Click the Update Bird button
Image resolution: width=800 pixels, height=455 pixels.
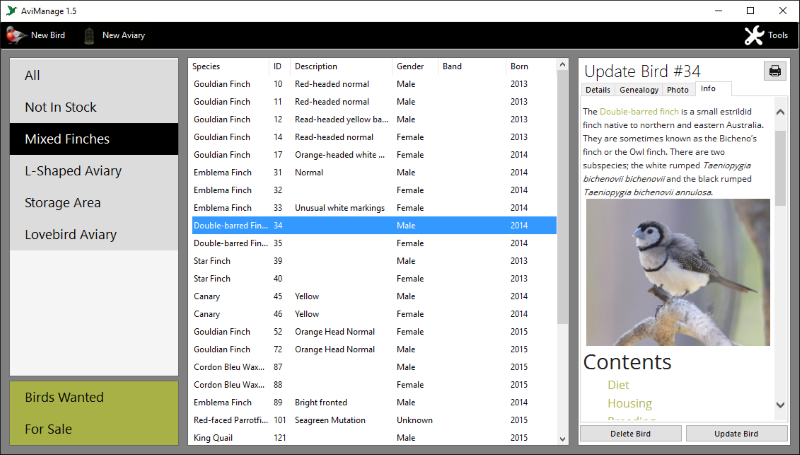point(736,434)
